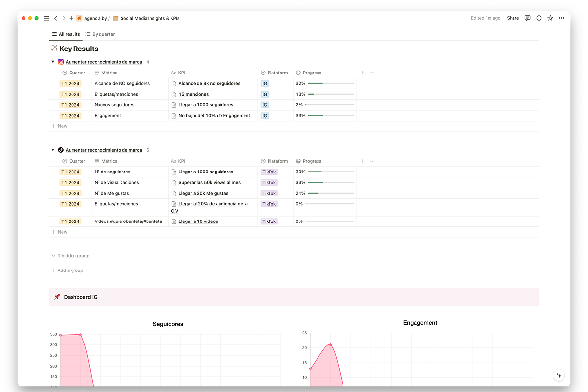
Task: Switch to By quarter view tab
Action: [100, 34]
